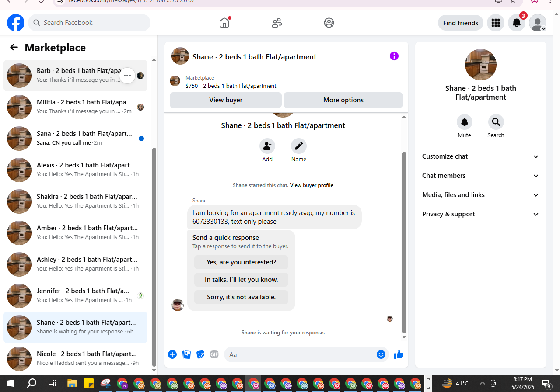Click the $750 listing title in header
The width and height of the screenshot is (560, 392).
tap(231, 86)
